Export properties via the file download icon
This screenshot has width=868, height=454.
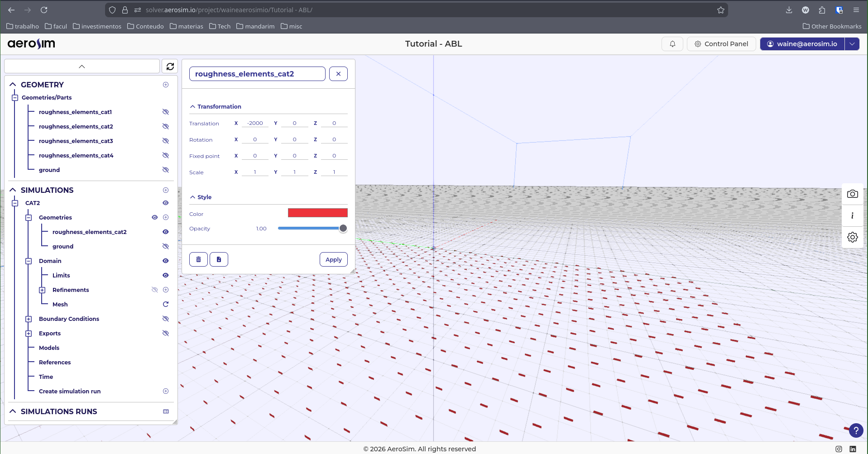click(x=219, y=259)
